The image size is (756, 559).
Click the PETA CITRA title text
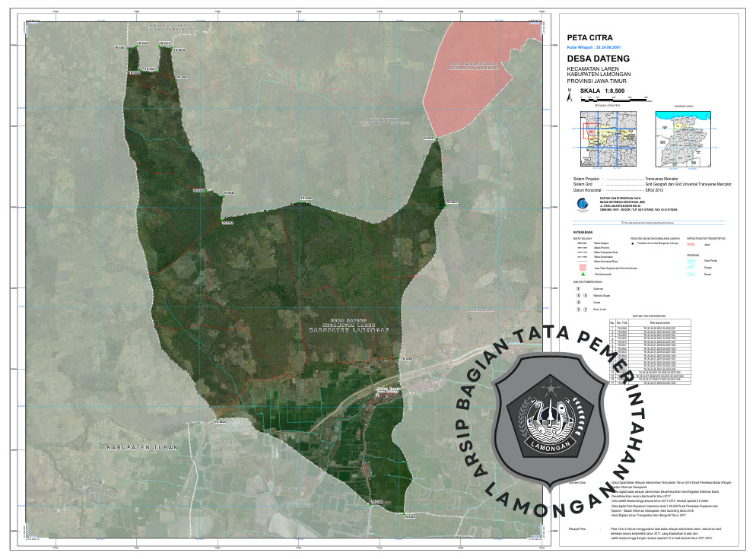(589, 37)
